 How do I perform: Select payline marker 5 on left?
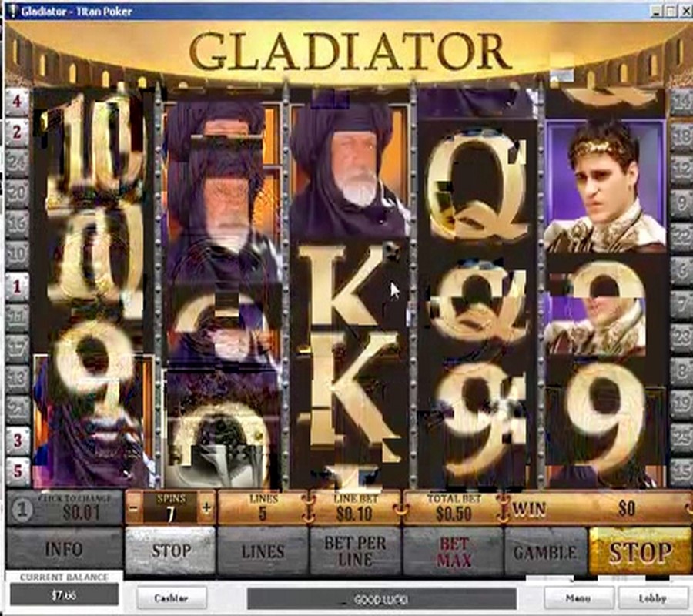coord(17,470)
